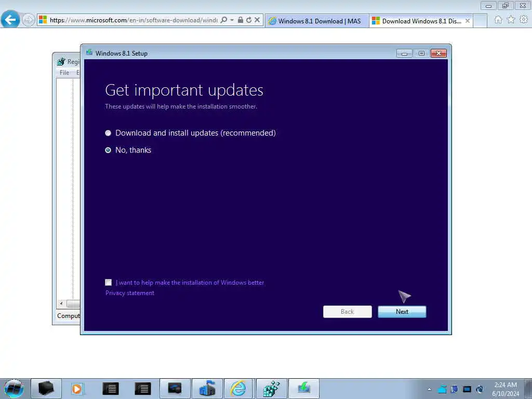Screen dimensions: 532x399
Task: Open the Windows Start orb
Action: pyautogui.click(x=14, y=389)
